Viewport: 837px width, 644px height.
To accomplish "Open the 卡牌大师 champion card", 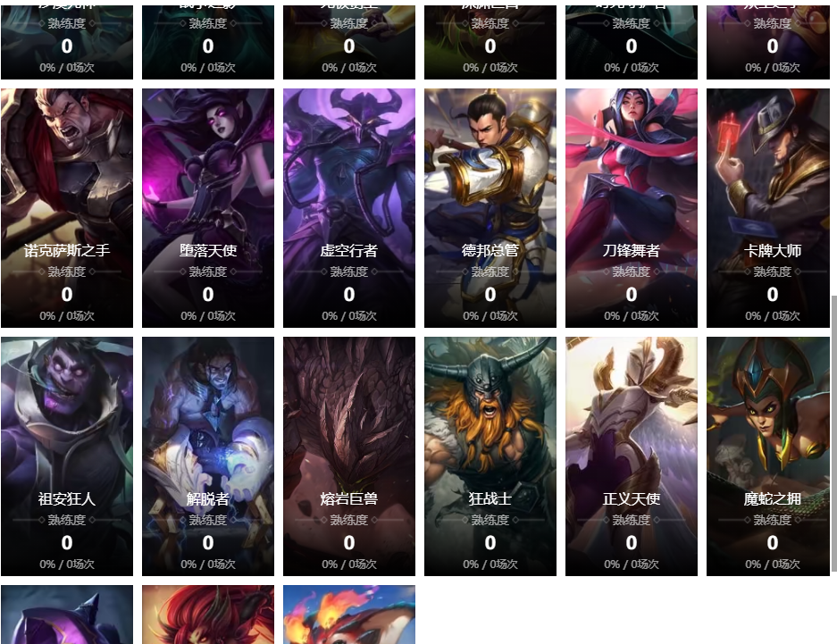I will 768,207.
